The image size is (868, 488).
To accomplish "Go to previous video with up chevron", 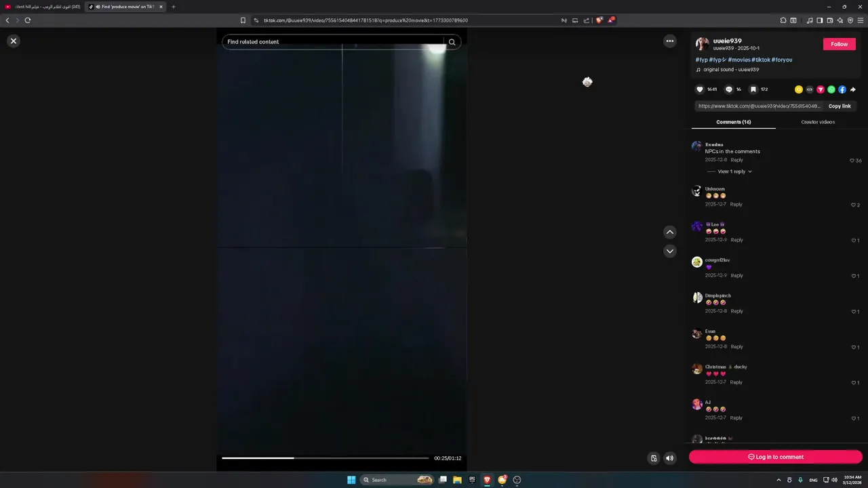I will pyautogui.click(x=670, y=232).
